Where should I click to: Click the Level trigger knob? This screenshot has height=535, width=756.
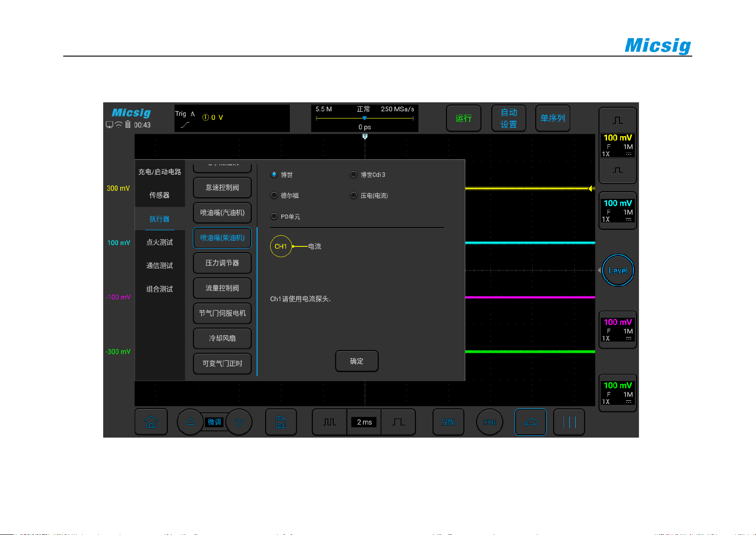coord(618,270)
